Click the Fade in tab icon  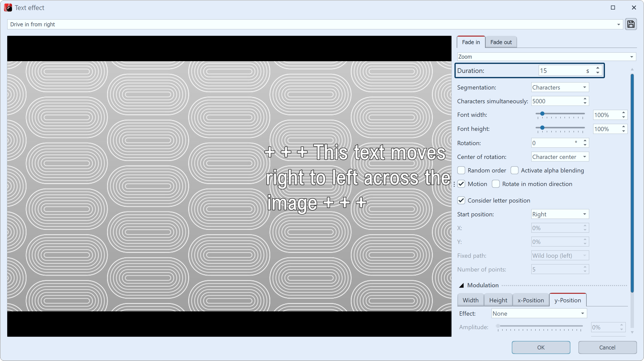tap(471, 42)
